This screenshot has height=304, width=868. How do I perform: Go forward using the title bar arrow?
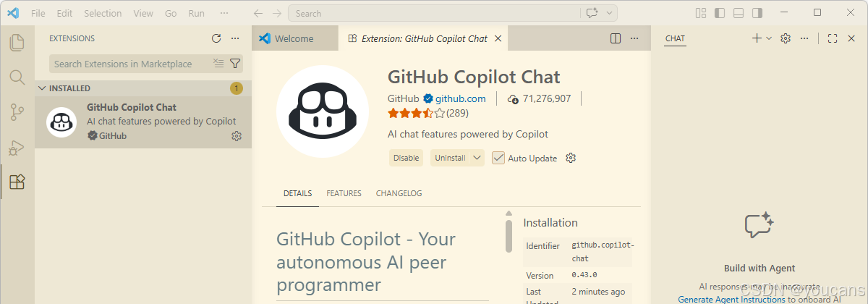click(x=277, y=13)
